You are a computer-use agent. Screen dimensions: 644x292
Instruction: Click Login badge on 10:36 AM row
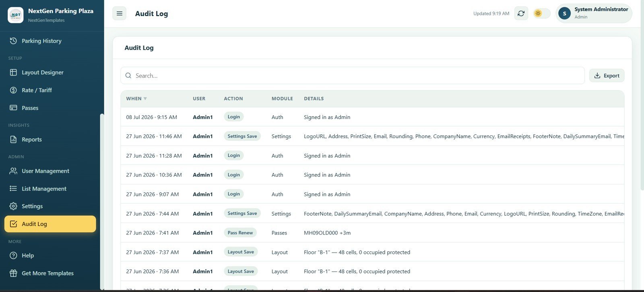234,175
